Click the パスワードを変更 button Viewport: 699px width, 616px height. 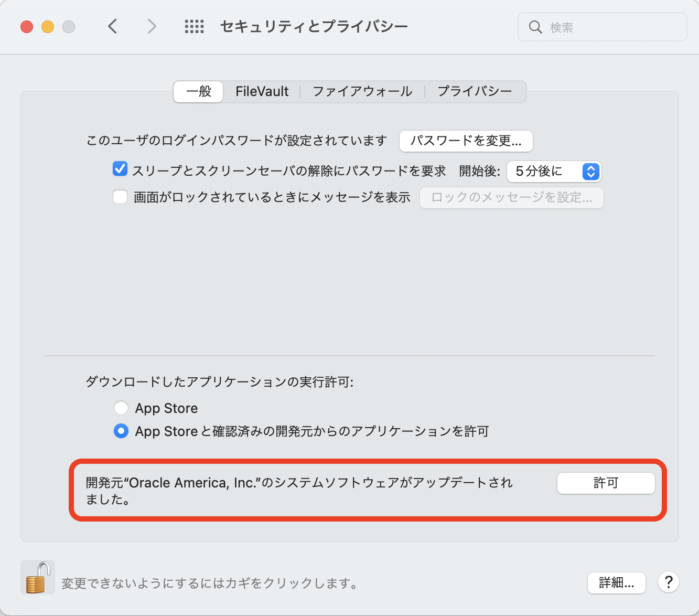[466, 141]
